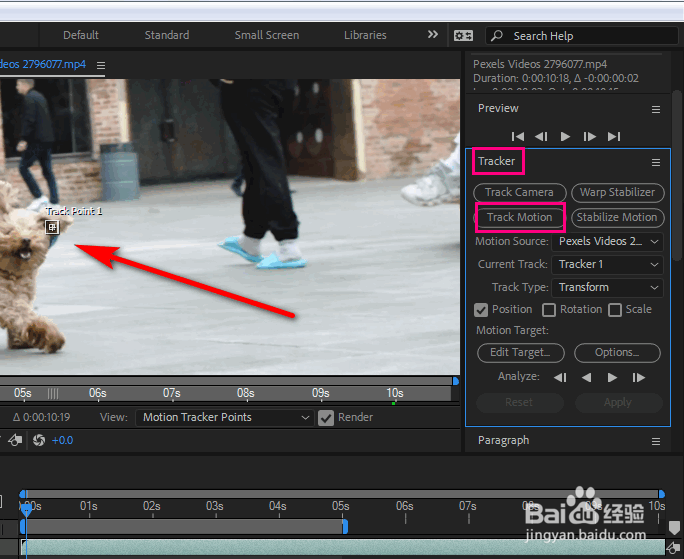
Task: Analyze one frame forward
Action: pos(639,377)
